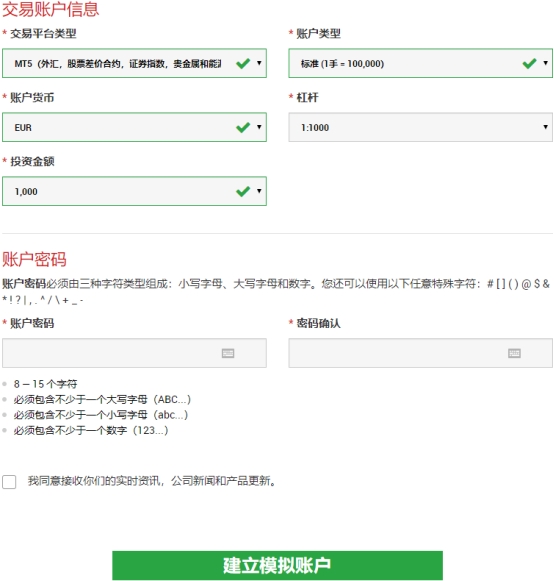This screenshot has width=554, height=581.
Task: Open the 交易平台类型 dropdown showing MT5
Action: pyautogui.click(x=134, y=63)
